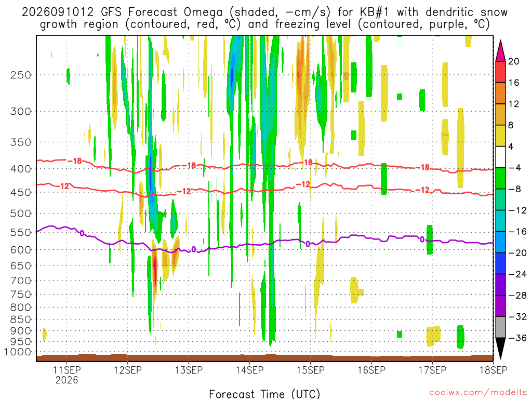Click the 500 pressure level label
The width and height of the screenshot is (532, 399).
click(21, 214)
